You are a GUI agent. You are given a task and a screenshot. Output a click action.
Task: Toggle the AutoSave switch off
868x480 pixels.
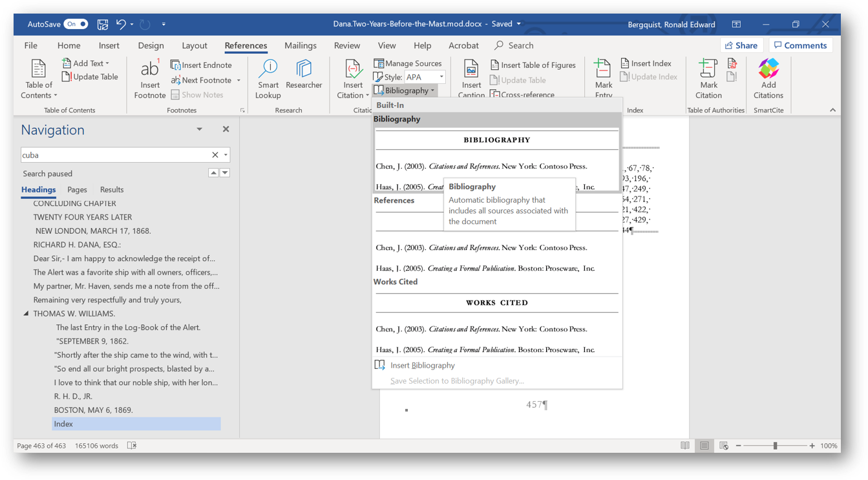tap(76, 25)
